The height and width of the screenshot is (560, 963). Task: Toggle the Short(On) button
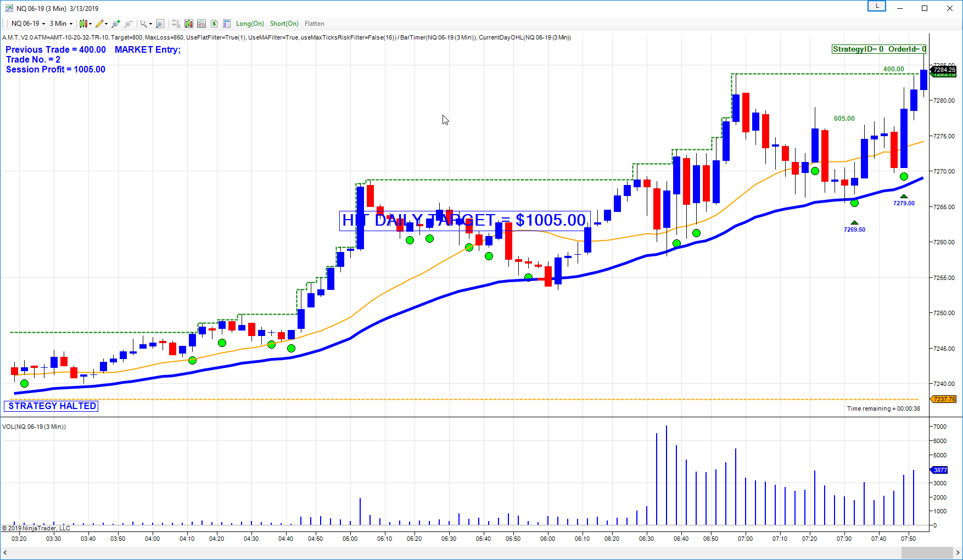point(284,24)
